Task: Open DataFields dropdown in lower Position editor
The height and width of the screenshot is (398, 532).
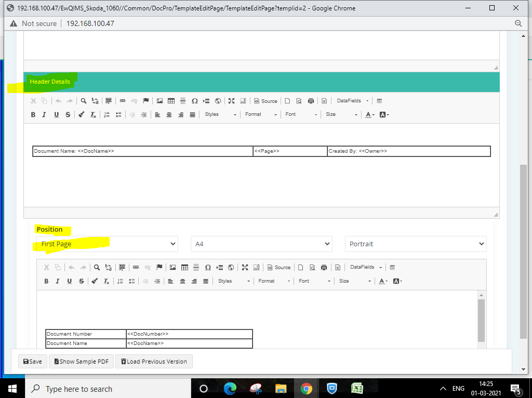Action: (x=366, y=267)
